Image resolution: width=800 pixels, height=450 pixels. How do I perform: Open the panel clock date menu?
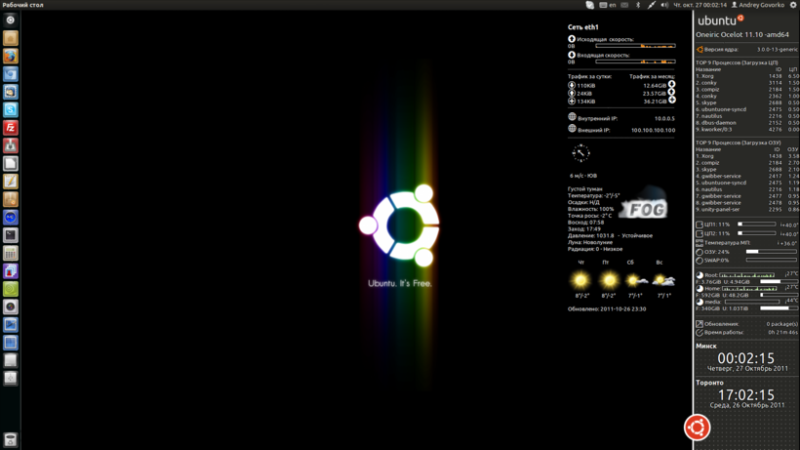point(700,5)
